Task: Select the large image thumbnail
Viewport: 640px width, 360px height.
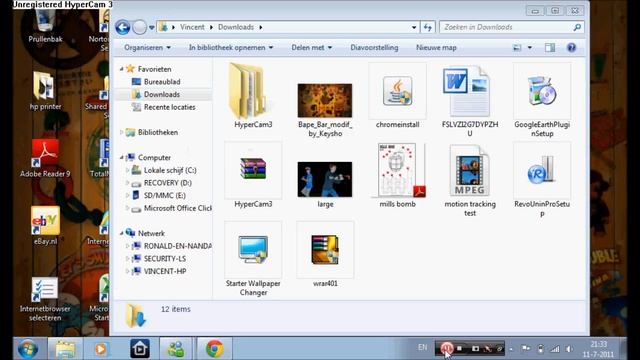Action: click(325, 180)
